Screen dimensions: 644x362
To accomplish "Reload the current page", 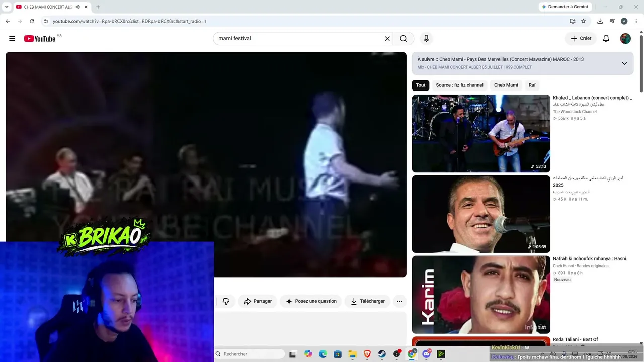I will (32, 21).
